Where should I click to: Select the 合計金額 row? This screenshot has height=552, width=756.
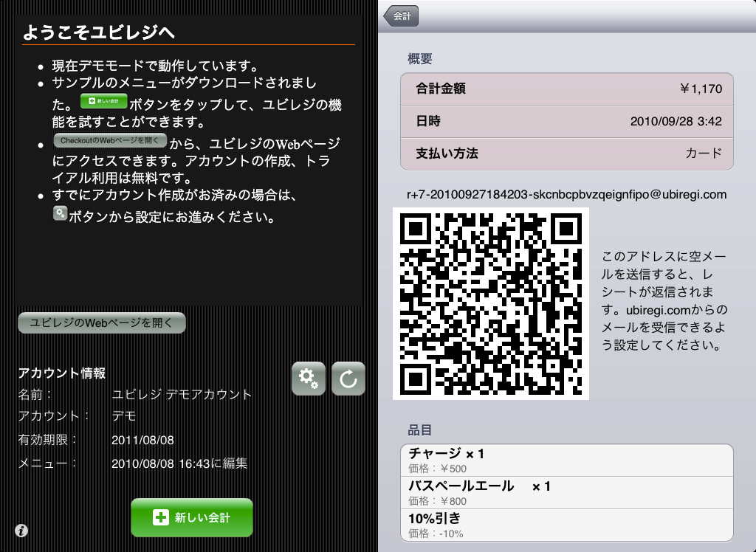point(567,89)
